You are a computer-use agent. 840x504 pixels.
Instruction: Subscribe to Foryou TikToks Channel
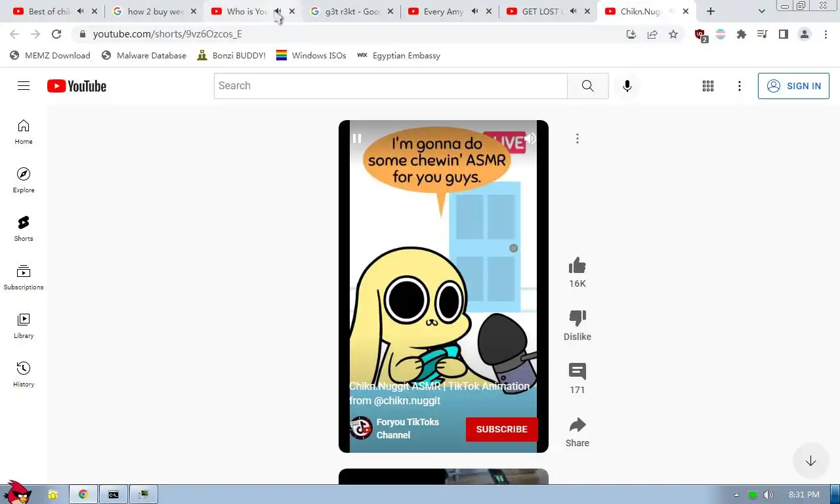coord(502,429)
